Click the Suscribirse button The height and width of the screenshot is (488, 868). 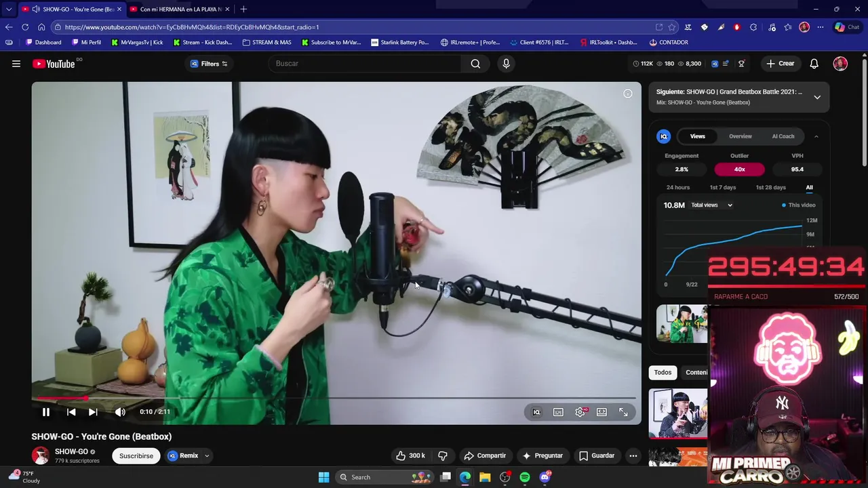[136, 456]
